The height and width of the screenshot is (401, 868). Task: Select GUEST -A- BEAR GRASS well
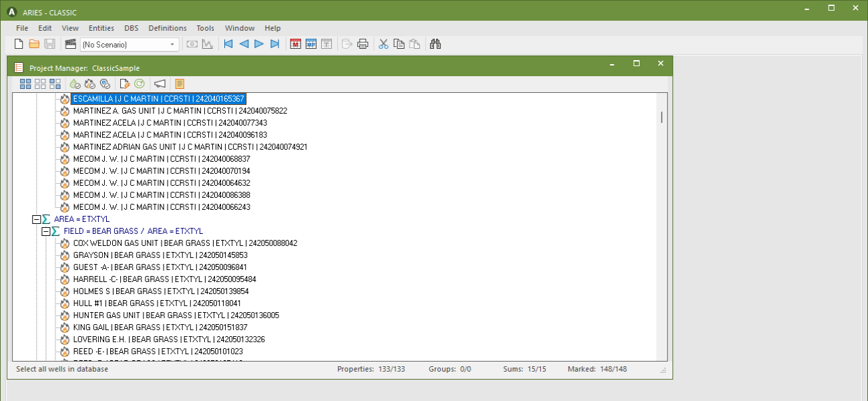click(x=160, y=267)
